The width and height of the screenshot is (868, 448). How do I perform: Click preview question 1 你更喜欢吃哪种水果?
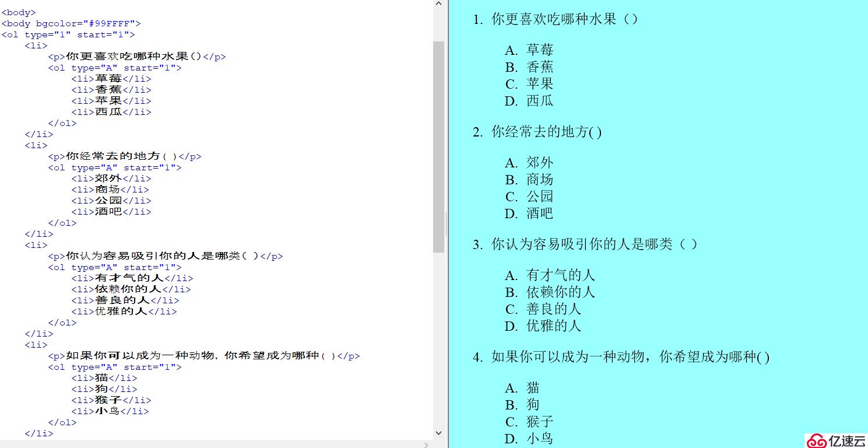coord(556,19)
